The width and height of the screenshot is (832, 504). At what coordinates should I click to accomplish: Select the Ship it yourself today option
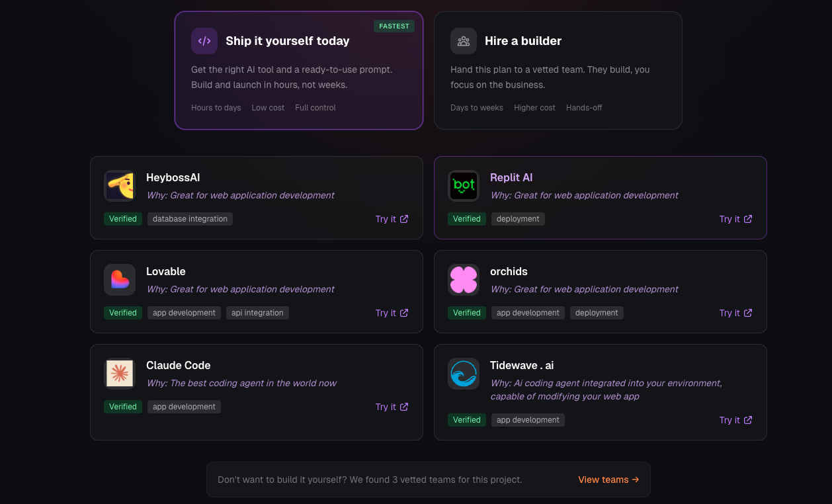pyautogui.click(x=298, y=70)
